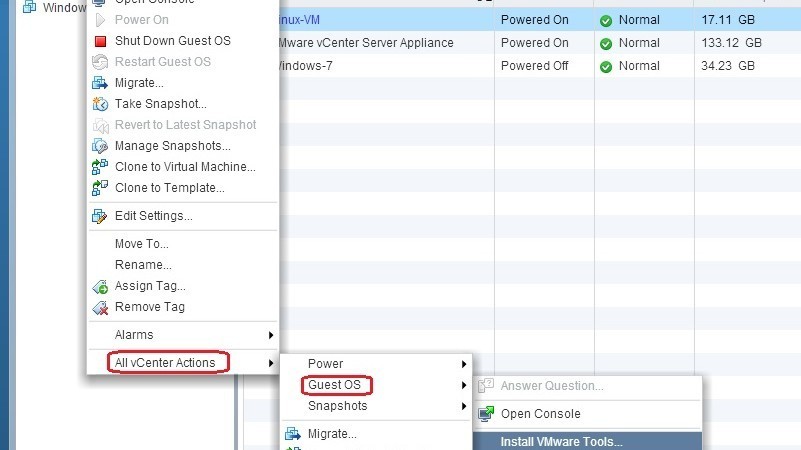Select Migrate... in the main context menu

(x=139, y=83)
